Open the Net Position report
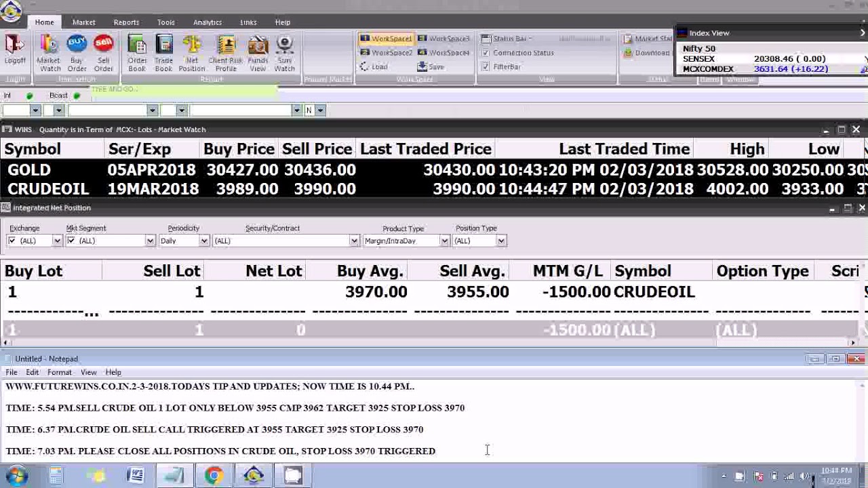868x488 pixels. [191, 53]
